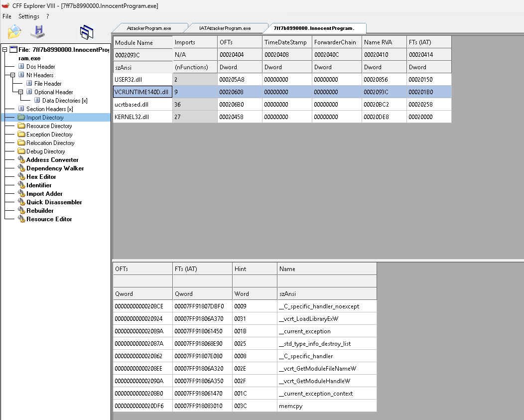Collapse the root File tree node
Viewport: 524px width, 420px height.
click(x=4, y=50)
